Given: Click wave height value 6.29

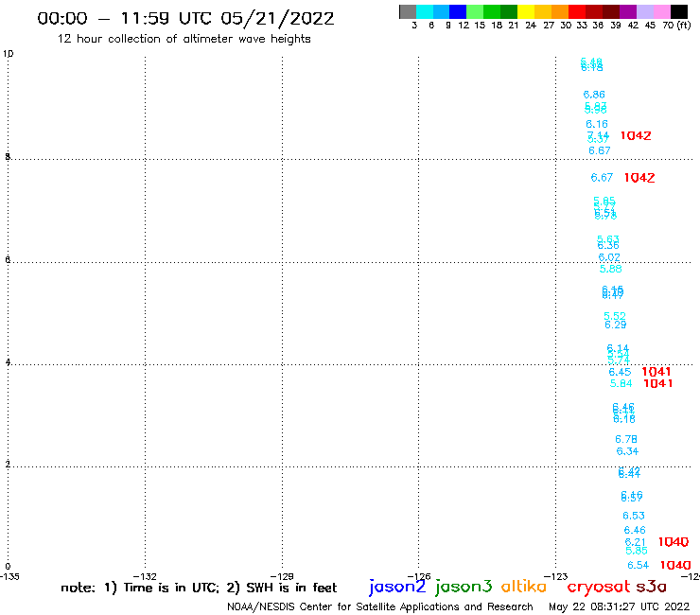Looking at the screenshot, I should tap(615, 325).
